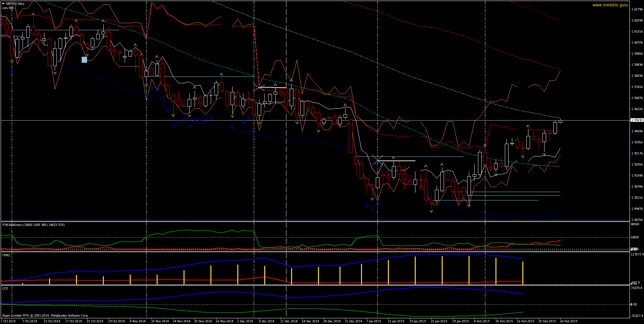Click the 4 Nov 2014 date label
This screenshot has width=644, height=324.
(138, 321)
